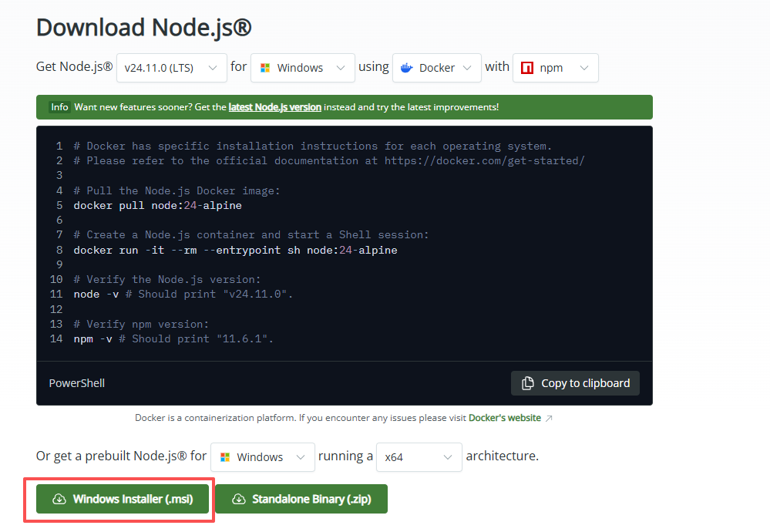
Task: Click the npm logo icon
Action: coord(527,68)
